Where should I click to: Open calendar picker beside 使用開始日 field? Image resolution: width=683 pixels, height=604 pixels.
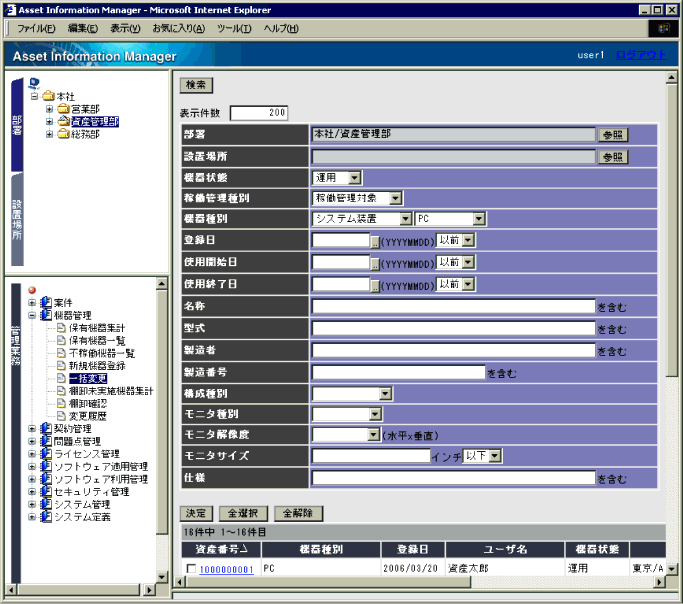click(375, 263)
